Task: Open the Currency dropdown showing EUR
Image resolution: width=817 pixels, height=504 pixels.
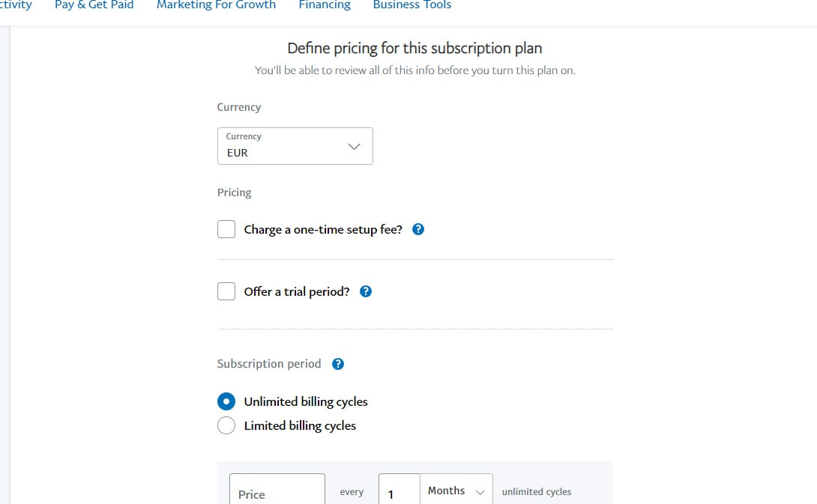Action: (x=295, y=146)
